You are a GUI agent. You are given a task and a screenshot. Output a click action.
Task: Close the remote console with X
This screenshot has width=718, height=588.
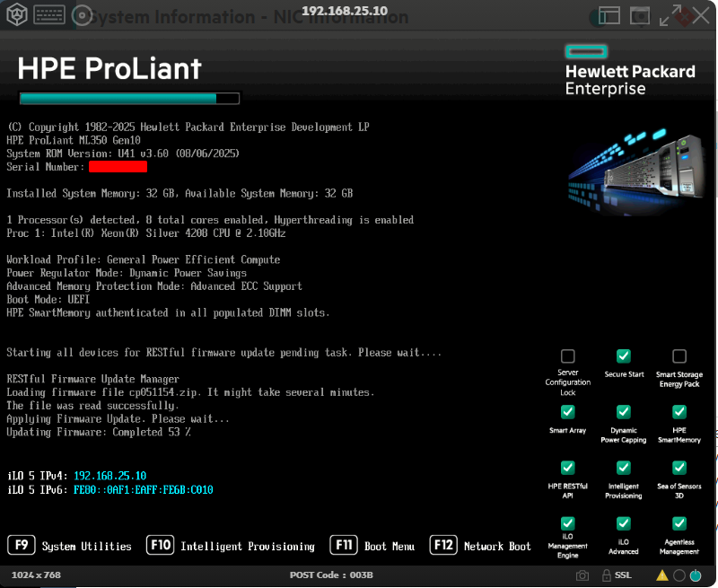tap(701, 16)
